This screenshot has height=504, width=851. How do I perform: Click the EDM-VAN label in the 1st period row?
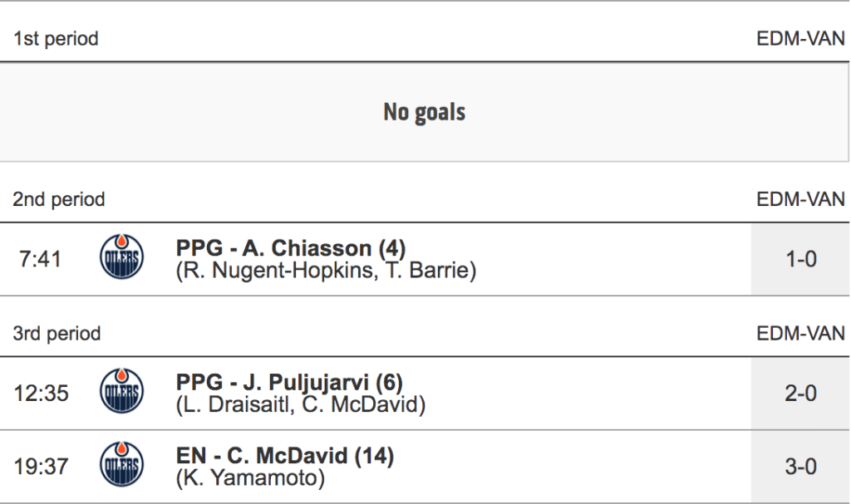pyautogui.click(x=800, y=39)
